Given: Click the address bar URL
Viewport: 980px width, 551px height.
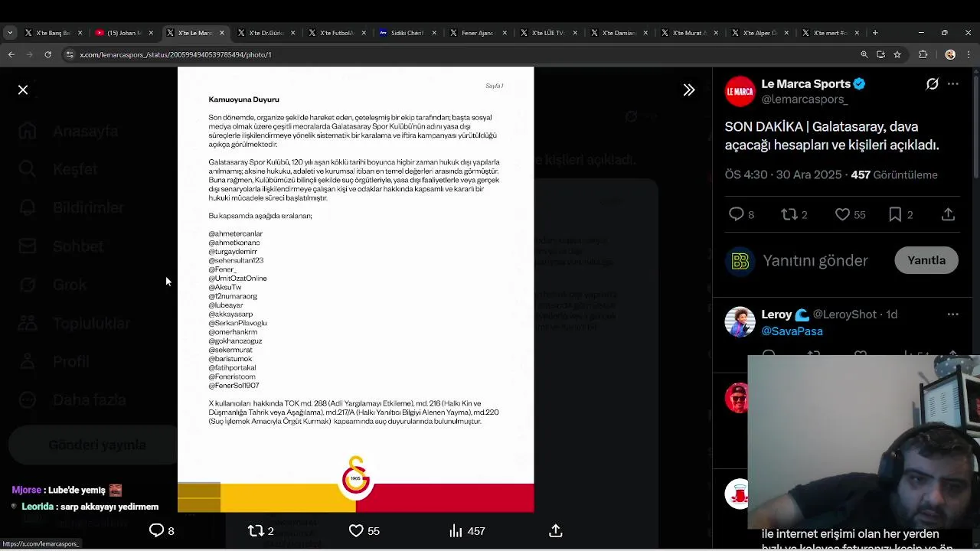Looking at the screenshot, I should [175, 55].
